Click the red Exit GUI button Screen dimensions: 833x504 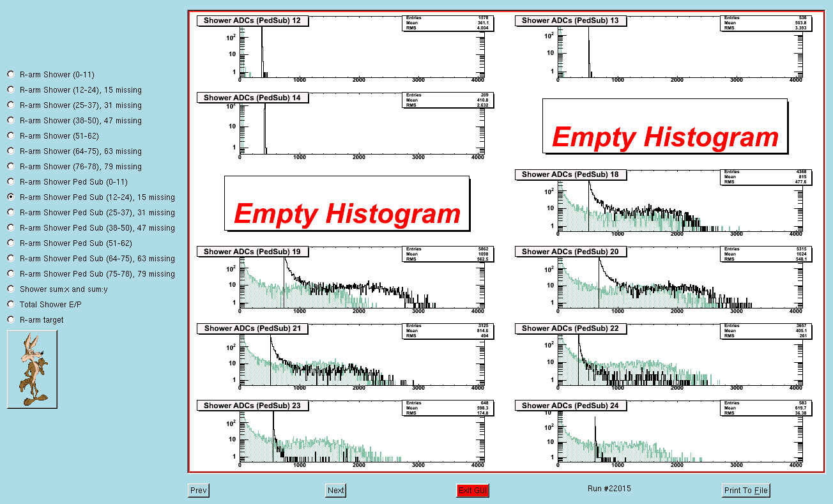pyautogui.click(x=473, y=491)
